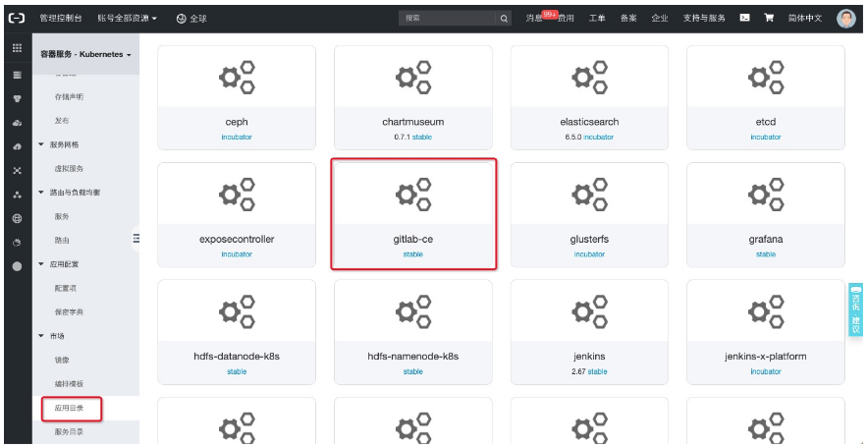The width and height of the screenshot is (868, 448).
Task: Open the 备案 menu
Action: (x=628, y=19)
